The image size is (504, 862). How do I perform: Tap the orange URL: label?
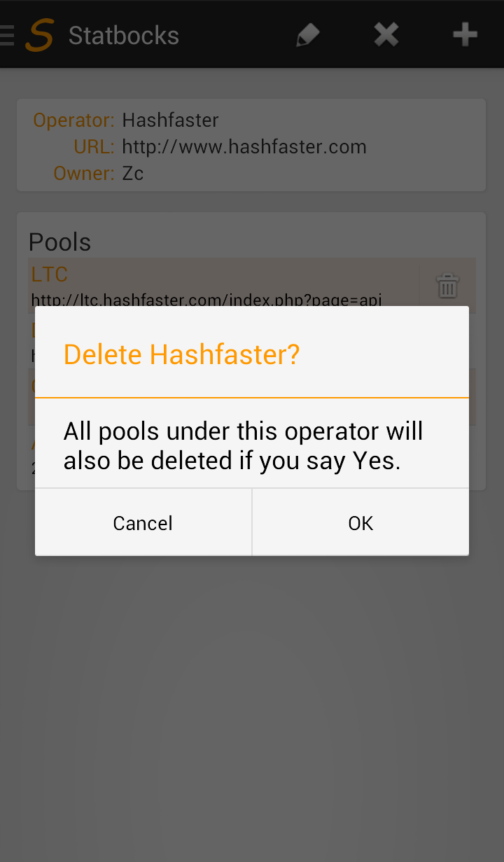click(94, 147)
